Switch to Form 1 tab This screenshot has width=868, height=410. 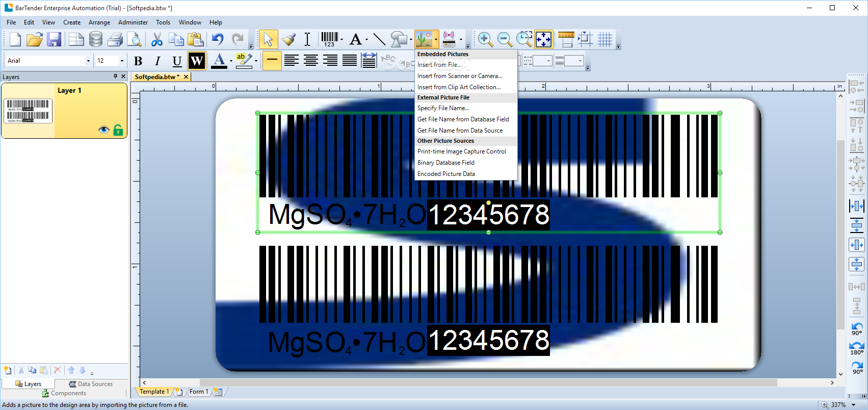tap(199, 392)
